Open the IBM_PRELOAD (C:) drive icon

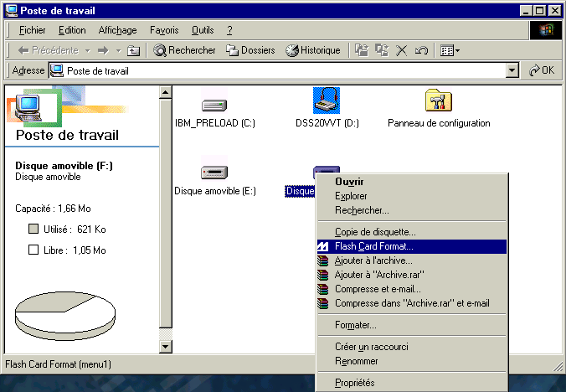tap(214, 105)
